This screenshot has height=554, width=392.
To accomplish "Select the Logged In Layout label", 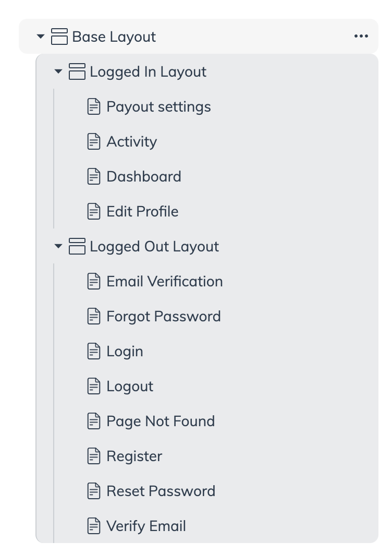I will point(148,71).
